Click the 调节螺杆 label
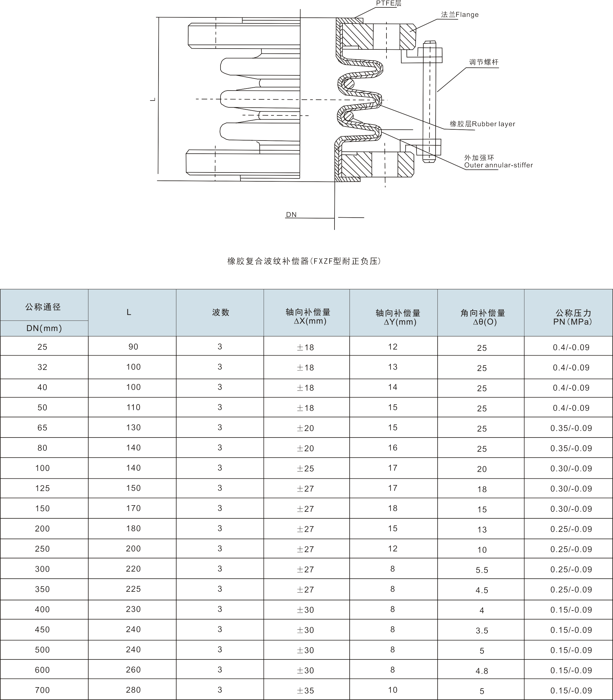The height and width of the screenshot is (700, 613). 484,62
